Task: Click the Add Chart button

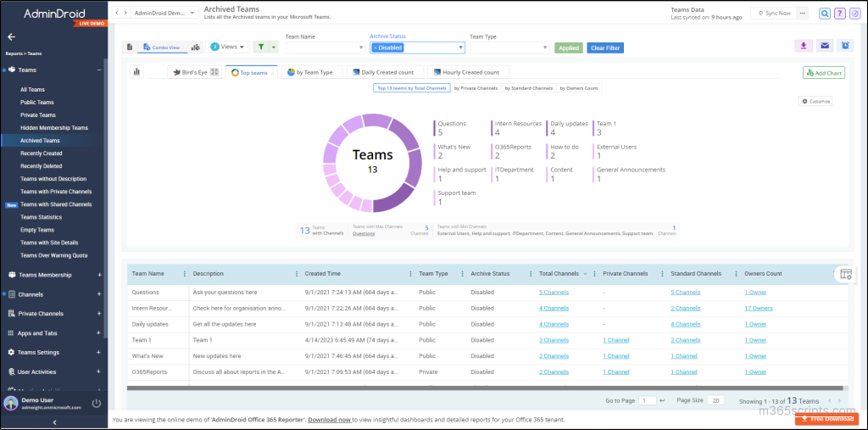Action: tap(824, 73)
